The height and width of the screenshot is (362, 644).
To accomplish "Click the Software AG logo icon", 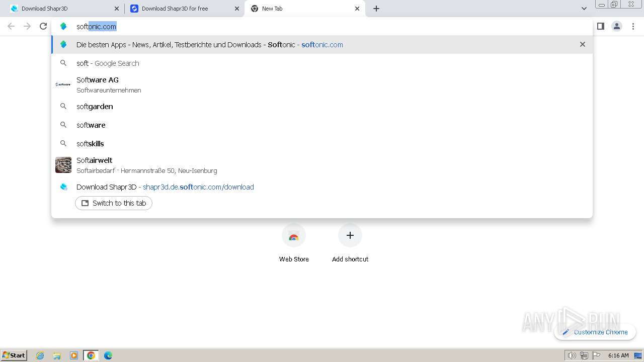I will click(x=63, y=84).
